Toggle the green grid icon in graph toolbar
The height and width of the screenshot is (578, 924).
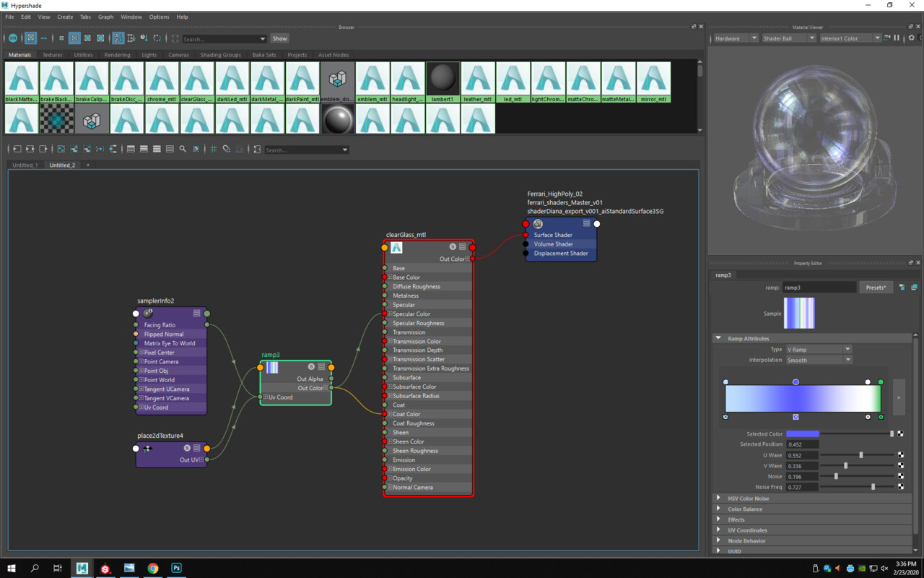214,150
